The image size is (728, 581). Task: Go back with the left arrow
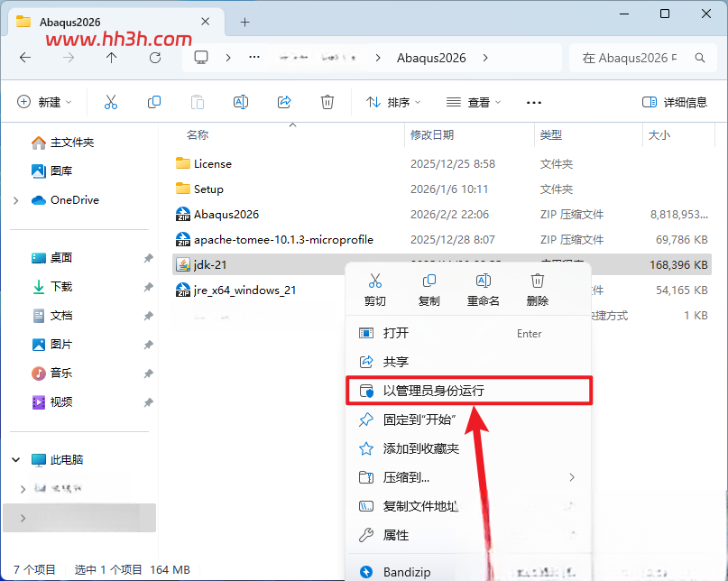click(25, 58)
